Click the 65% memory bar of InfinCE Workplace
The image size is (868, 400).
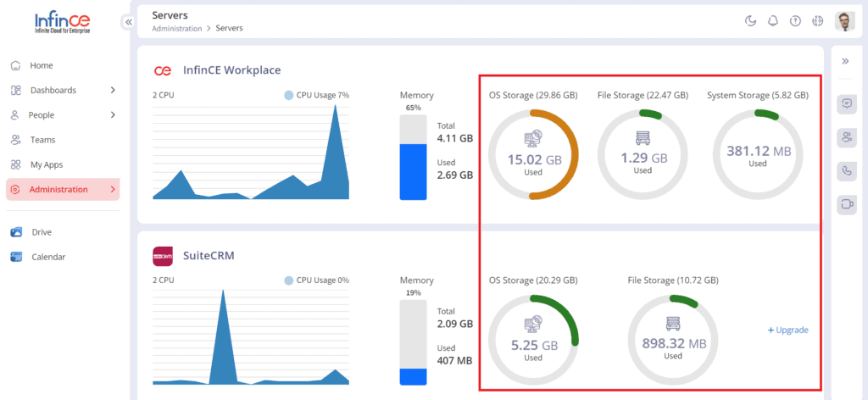coord(413,157)
